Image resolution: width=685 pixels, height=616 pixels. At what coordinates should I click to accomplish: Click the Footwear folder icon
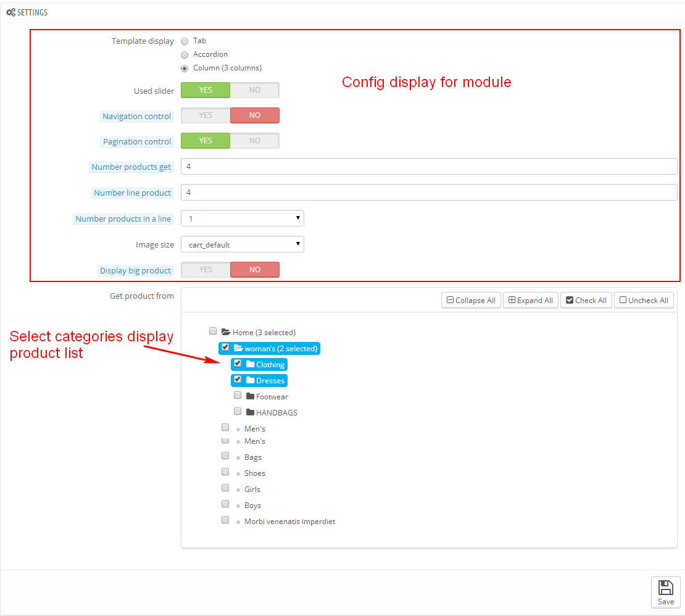click(250, 396)
